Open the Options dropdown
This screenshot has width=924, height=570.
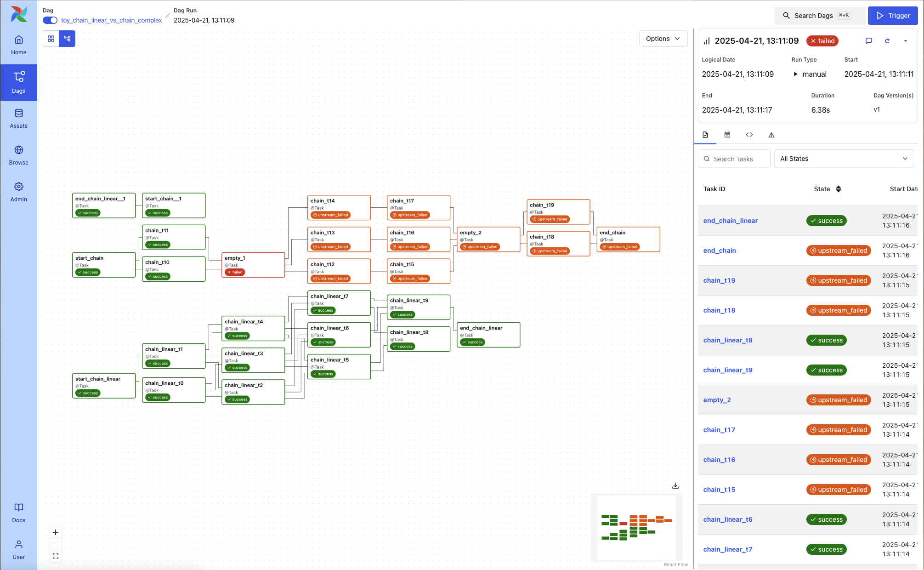point(663,39)
